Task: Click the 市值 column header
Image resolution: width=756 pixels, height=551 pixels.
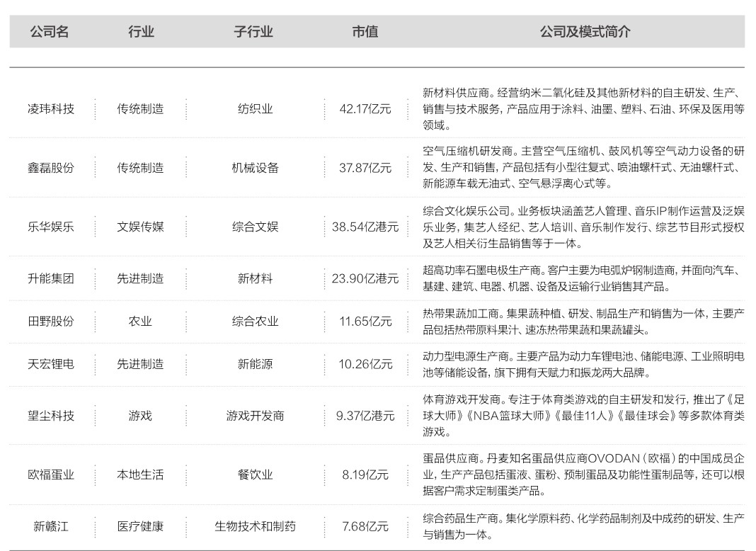Action: [365, 32]
